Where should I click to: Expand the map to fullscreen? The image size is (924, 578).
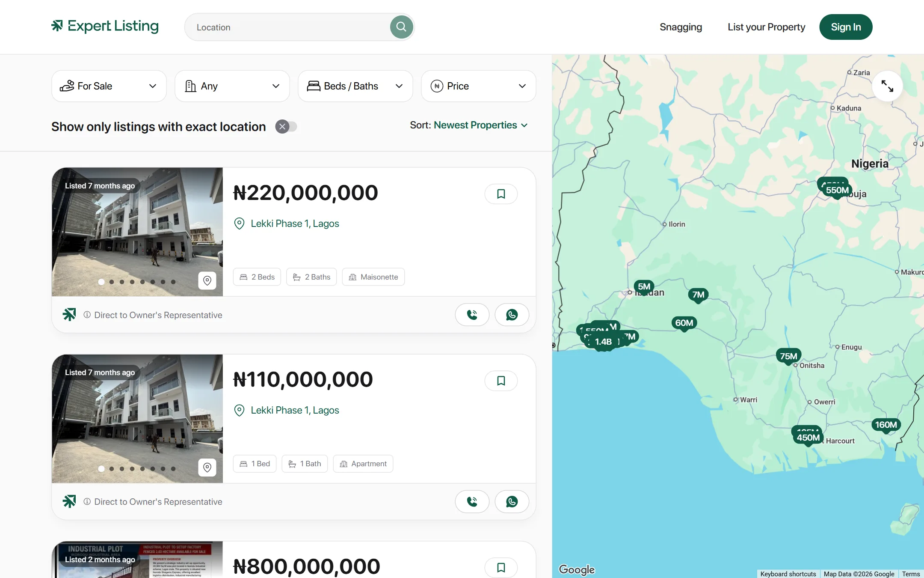click(x=887, y=86)
